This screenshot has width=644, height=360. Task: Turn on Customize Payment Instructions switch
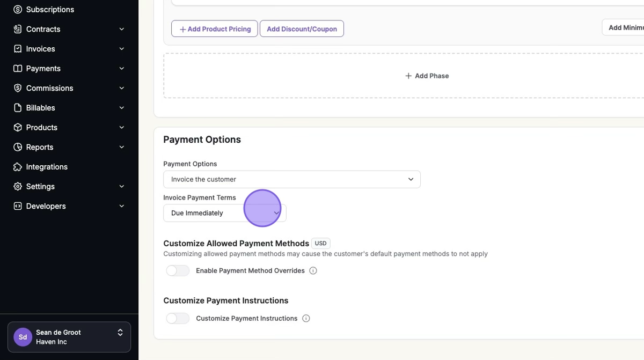pos(178,319)
